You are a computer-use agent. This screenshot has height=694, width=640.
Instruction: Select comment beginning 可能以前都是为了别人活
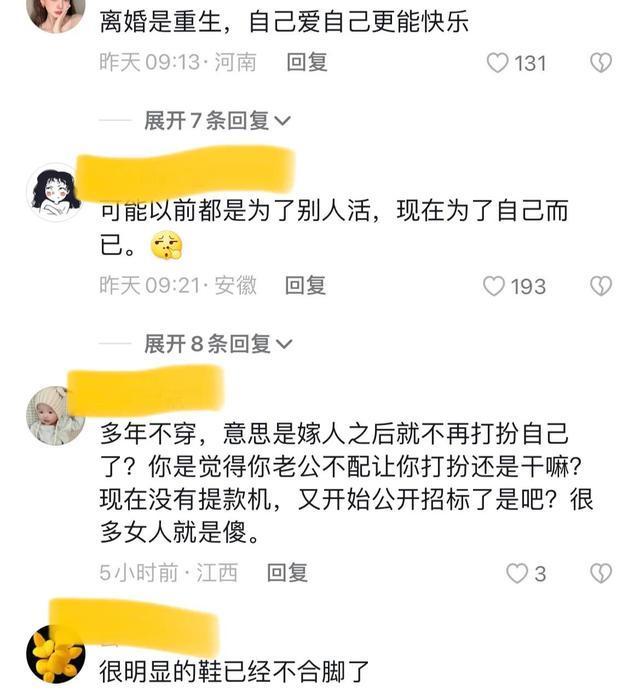[334, 227]
